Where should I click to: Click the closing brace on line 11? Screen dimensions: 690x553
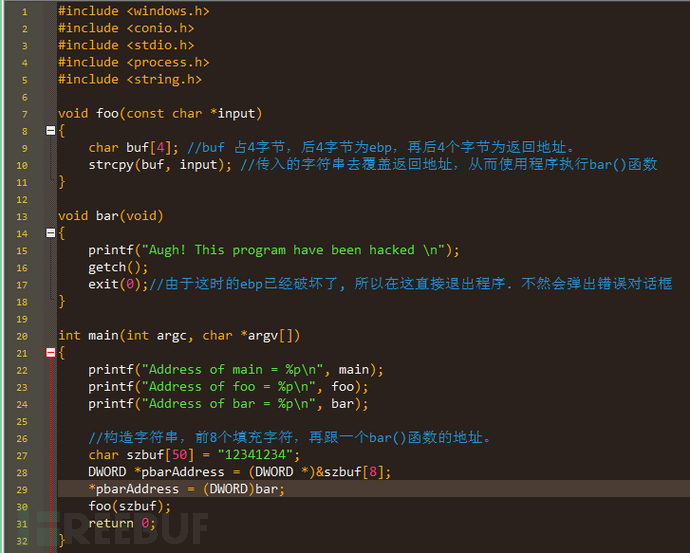point(62,181)
